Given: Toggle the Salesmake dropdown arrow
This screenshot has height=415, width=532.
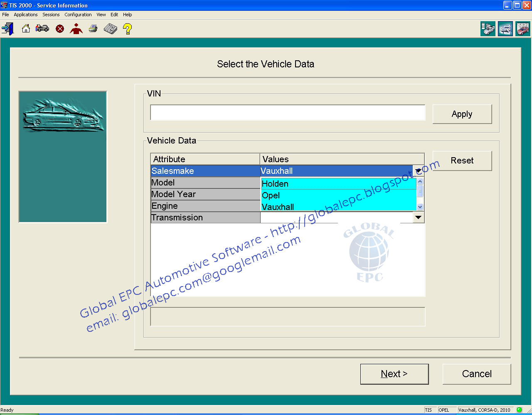Looking at the screenshot, I should point(419,171).
